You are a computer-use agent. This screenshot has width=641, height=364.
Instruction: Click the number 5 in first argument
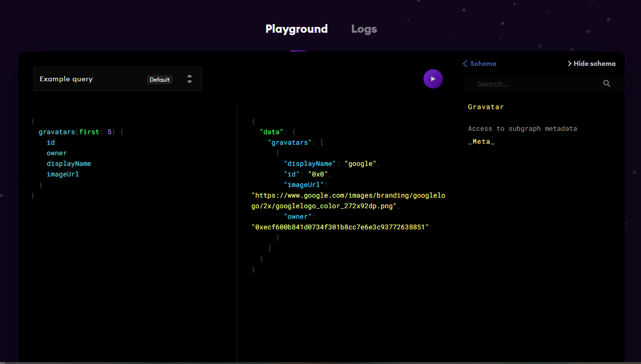[109, 132]
